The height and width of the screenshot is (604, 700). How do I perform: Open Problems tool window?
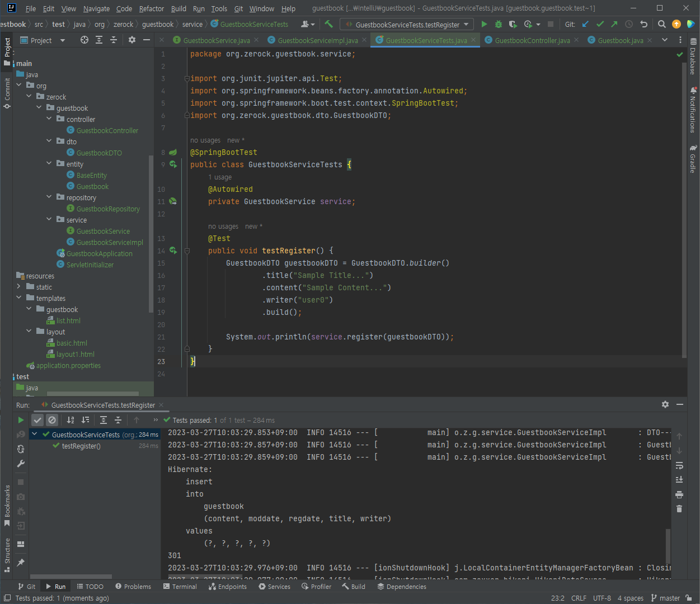point(133,587)
